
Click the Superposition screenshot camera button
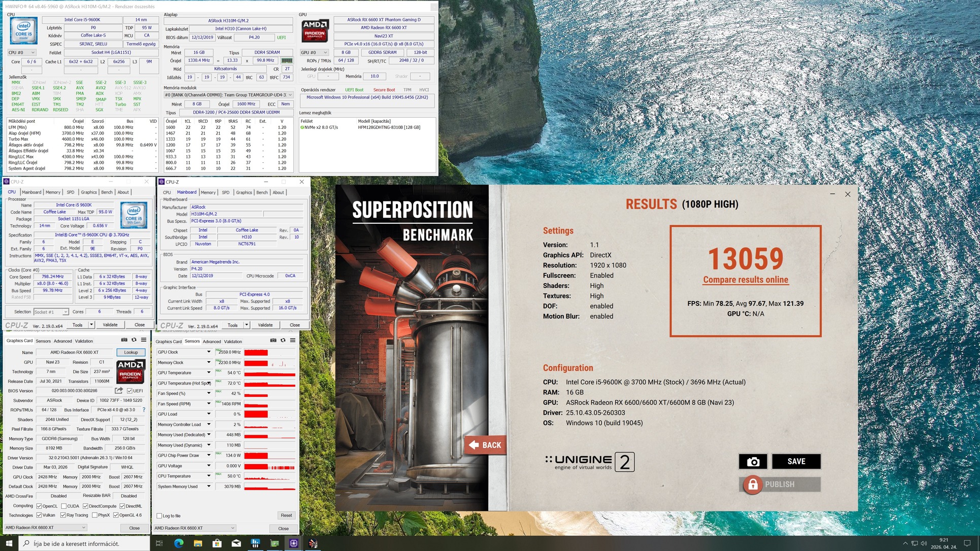click(753, 461)
